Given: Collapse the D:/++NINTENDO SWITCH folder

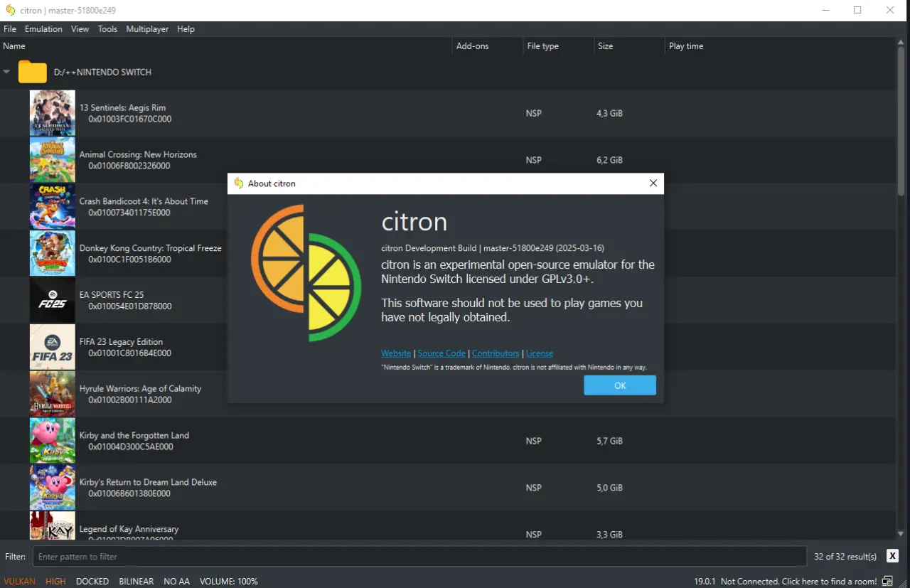Looking at the screenshot, I should point(6,72).
